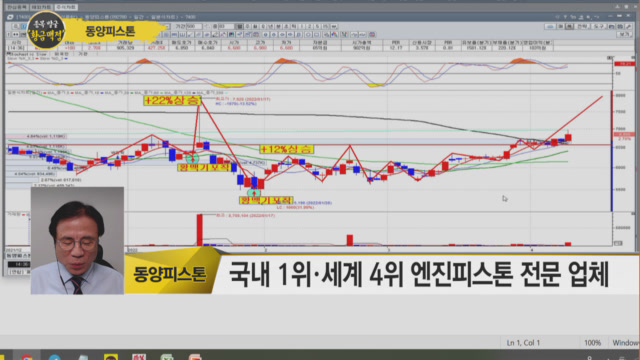The width and height of the screenshot is (640, 360).
Task: Select the 15-minute interval button
Action: coord(325,26)
